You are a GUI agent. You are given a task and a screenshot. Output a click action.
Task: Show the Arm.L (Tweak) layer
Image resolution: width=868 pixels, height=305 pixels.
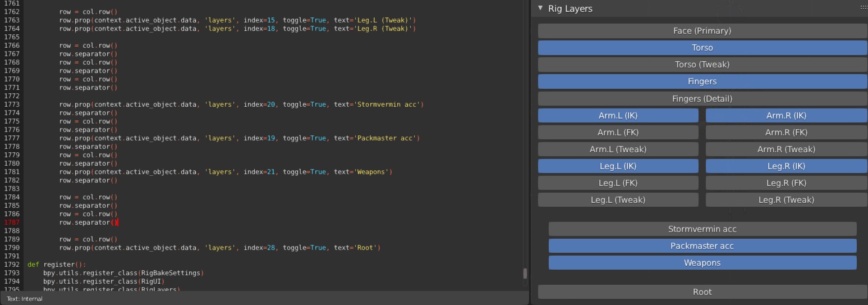(618, 149)
